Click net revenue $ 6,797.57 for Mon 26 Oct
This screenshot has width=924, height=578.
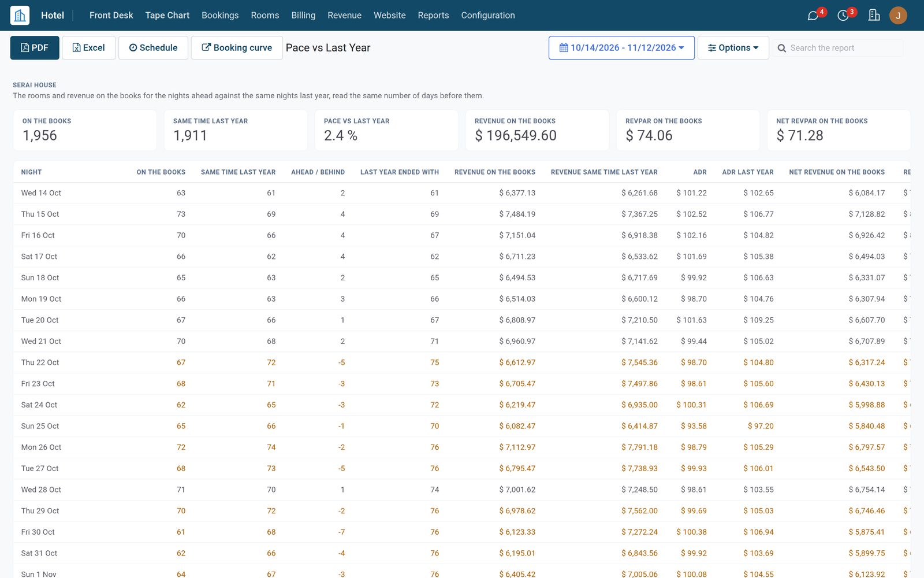coord(866,447)
